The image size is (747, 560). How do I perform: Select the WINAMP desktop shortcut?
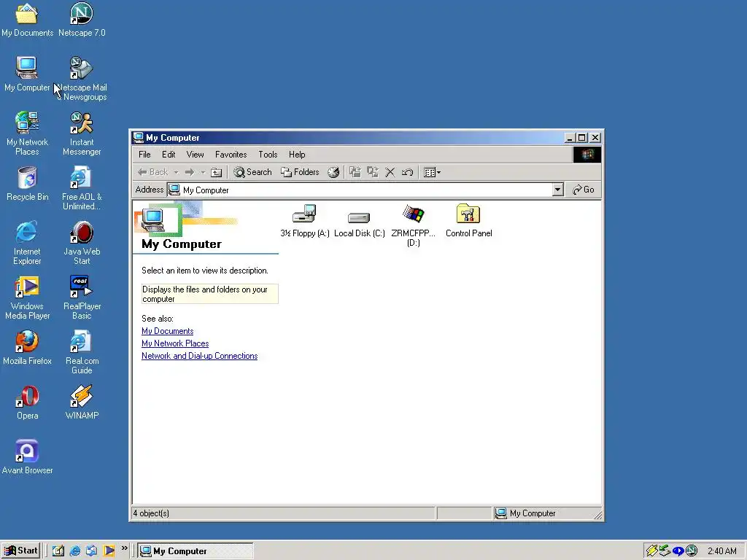tap(82, 403)
